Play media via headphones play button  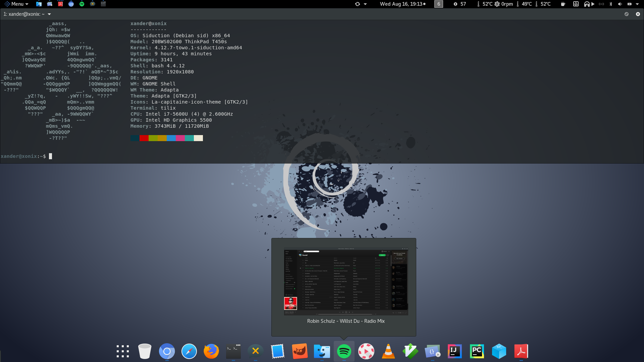593,4
